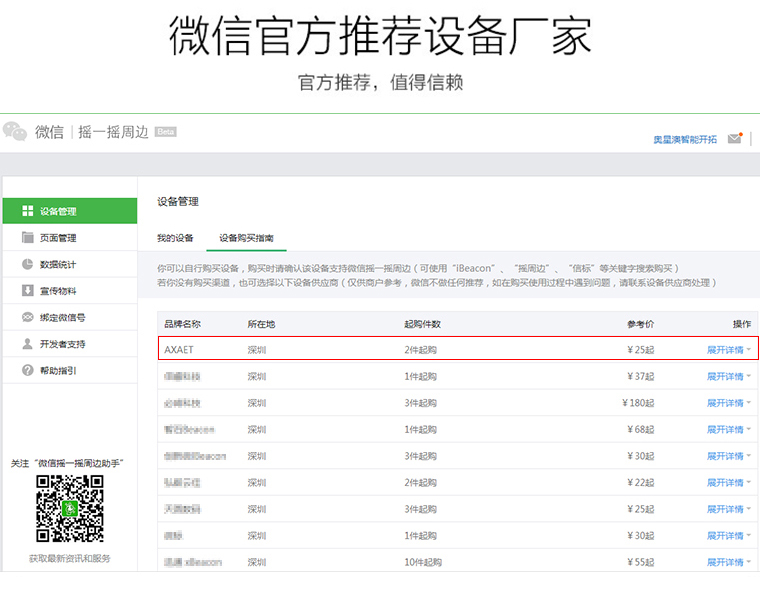
Task: Click the AXAET brand name cell
Action: coord(179,350)
